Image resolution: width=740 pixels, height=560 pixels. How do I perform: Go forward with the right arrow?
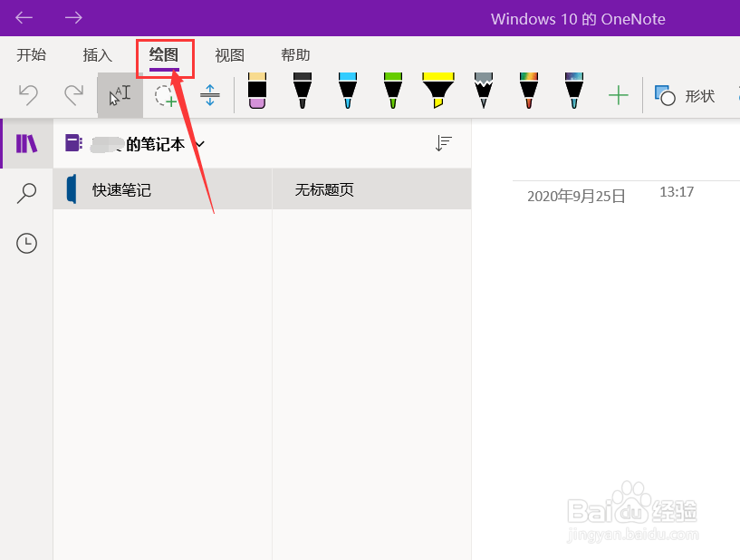pos(73,18)
